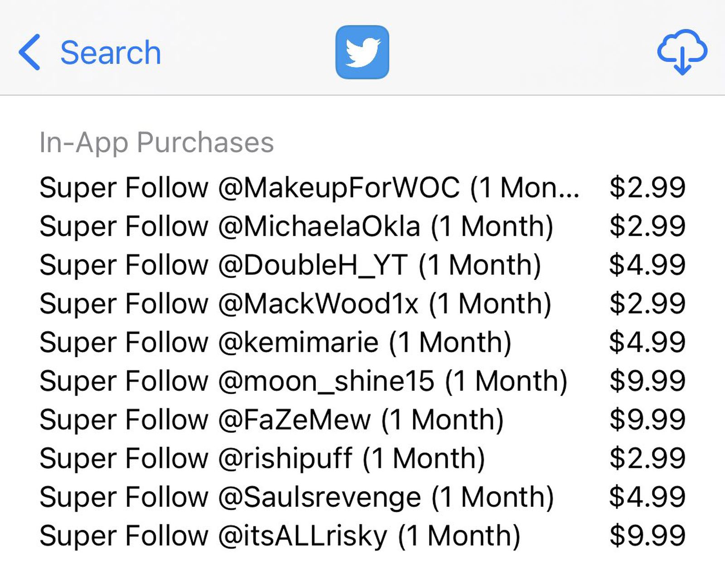Select Super Follow @MichaelaOkla entry
The height and width of the screenshot is (588, 725).
coord(296,226)
